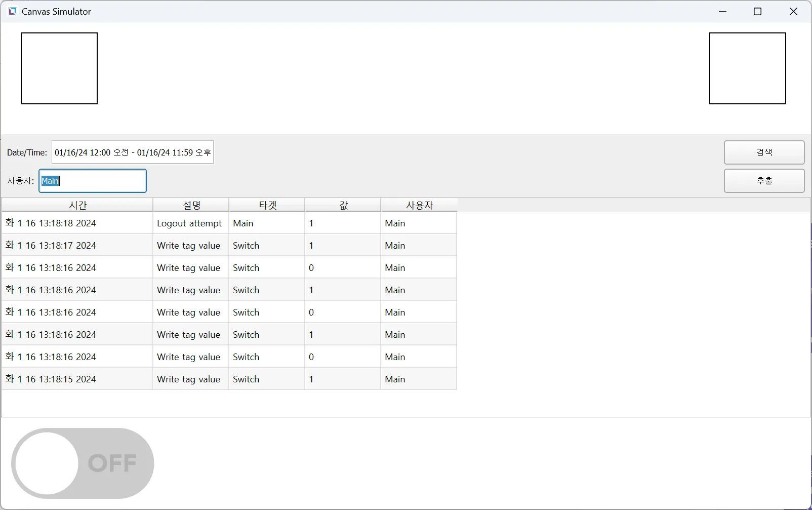Click the 사용자 column header
The image size is (812, 510).
click(x=419, y=205)
